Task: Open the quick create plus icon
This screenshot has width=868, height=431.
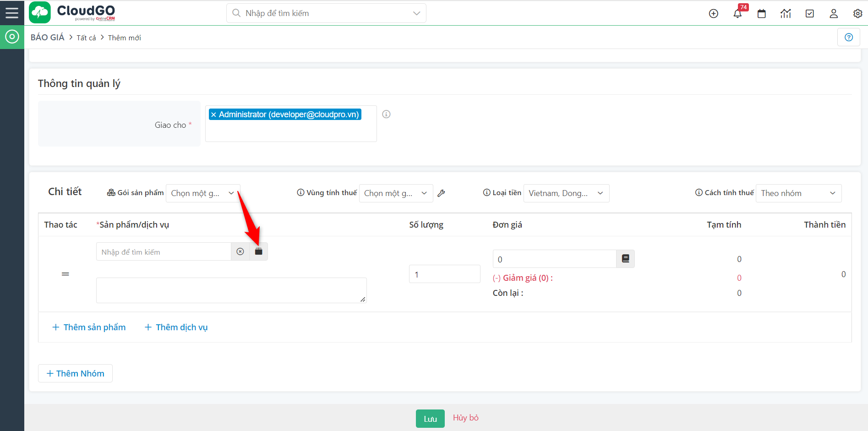Action: tap(713, 13)
